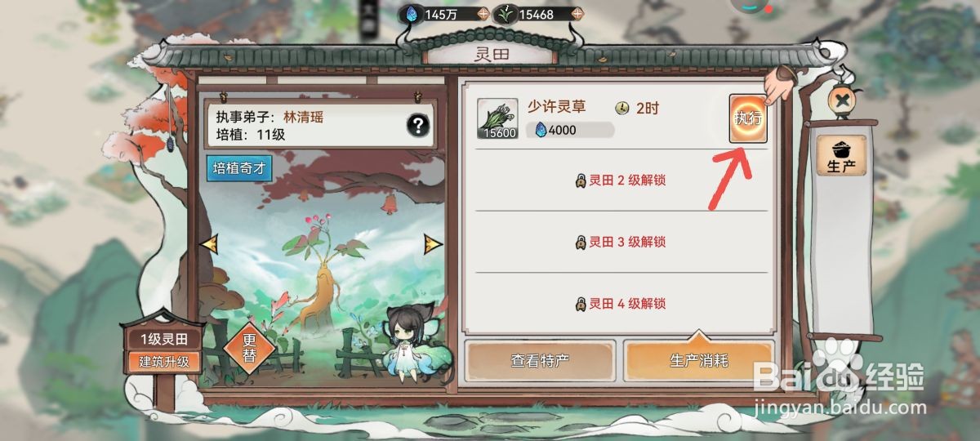Viewport: 980px width, 441px height.
Task: Open the 查看特产 view specialties tab
Action: [x=540, y=360]
